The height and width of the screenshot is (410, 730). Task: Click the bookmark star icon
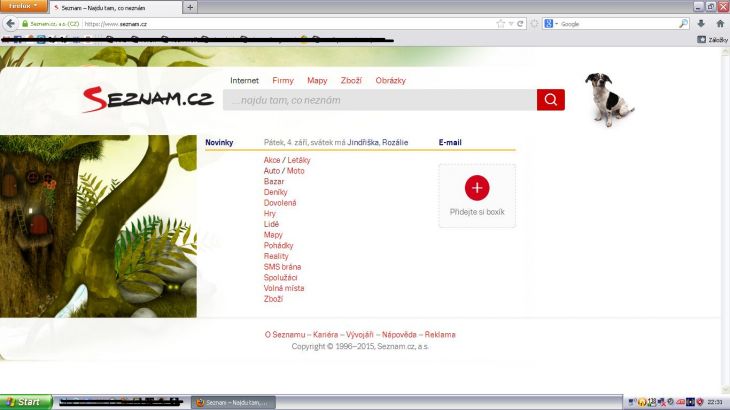click(x=500, y=24)
